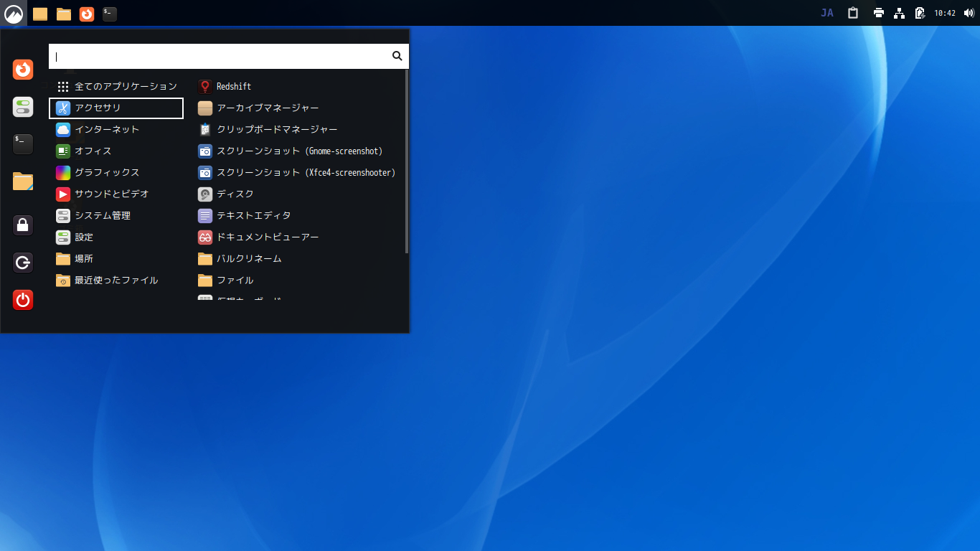The image size is (980, 551).
Task: Close the Whisker menu via the mountain logo button
Action: click(x=14, y=13)
